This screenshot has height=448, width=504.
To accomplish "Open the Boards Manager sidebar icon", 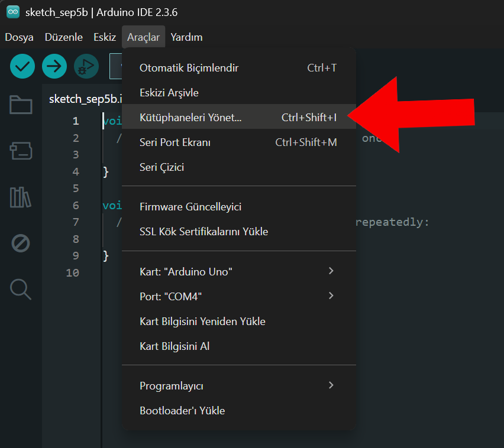I will pos(21,151).
